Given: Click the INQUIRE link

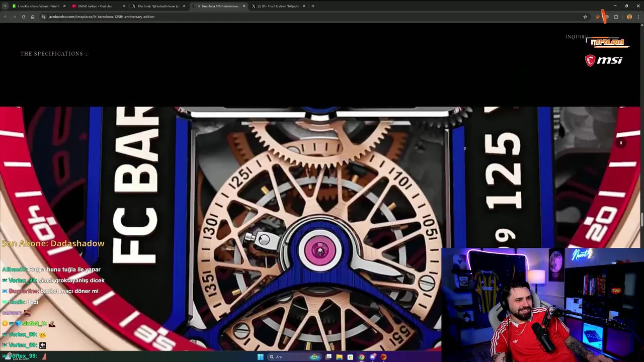Looking at the screenshot, I should click(577, 37).
